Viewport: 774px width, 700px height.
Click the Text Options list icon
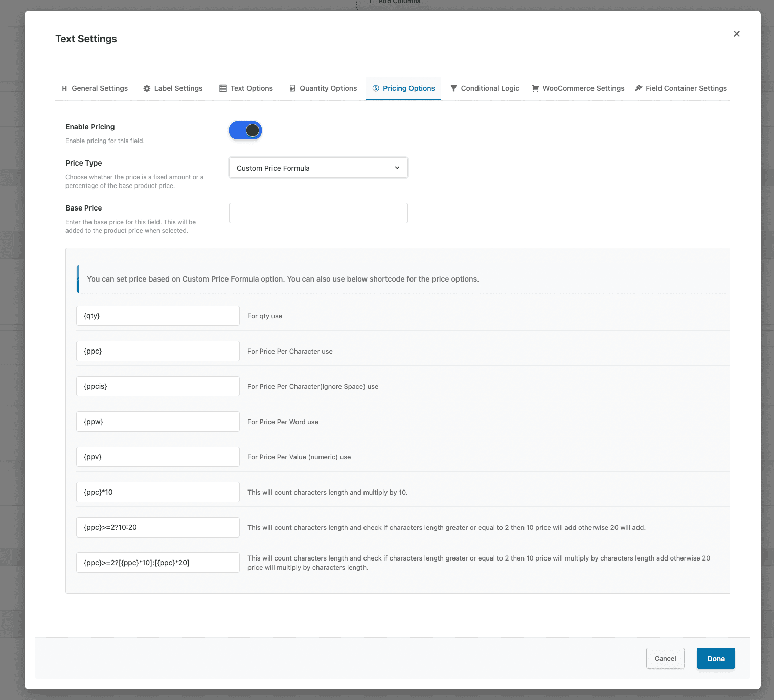pyautogui.click(x=223, y=88)
